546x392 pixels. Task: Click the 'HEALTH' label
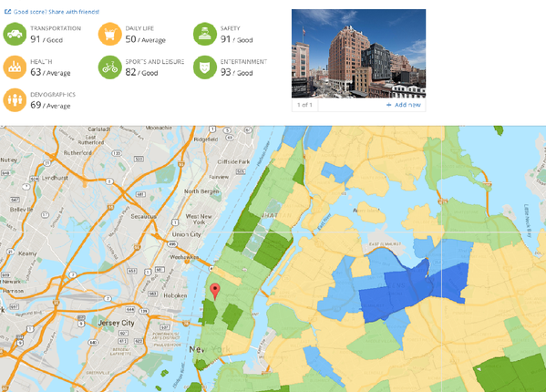41,61
